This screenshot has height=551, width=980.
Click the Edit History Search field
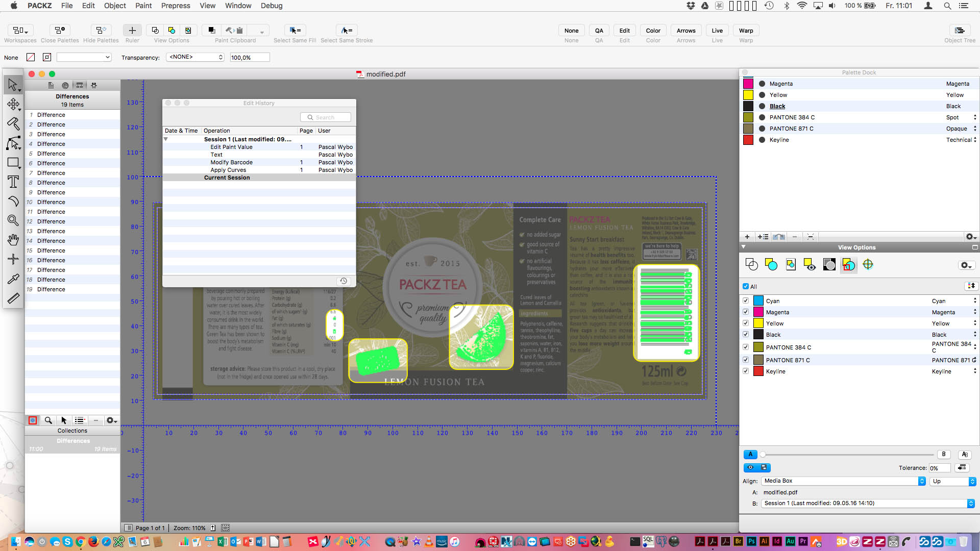pos(326,117)
